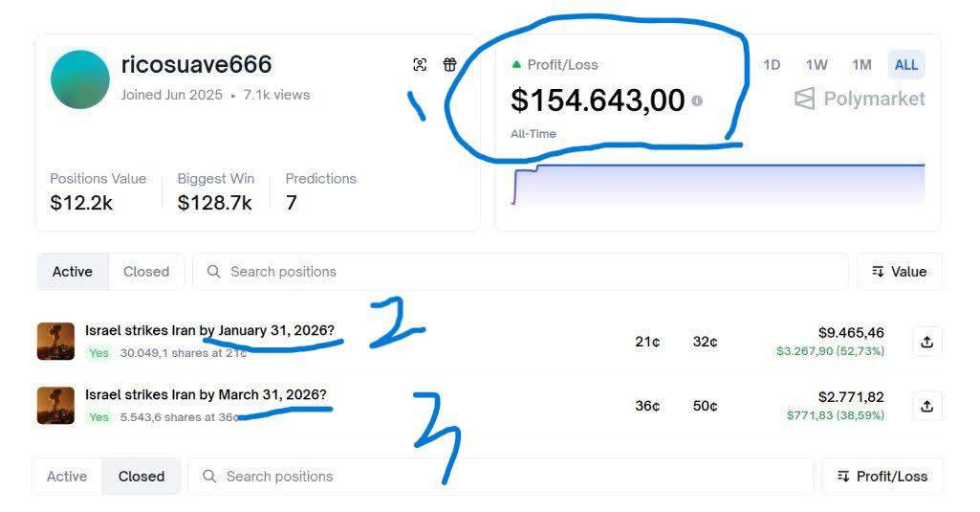Click the QR scan icon beside username
Image resolution: width=980 pixels, height=512 pixels.
click(420, 65)
